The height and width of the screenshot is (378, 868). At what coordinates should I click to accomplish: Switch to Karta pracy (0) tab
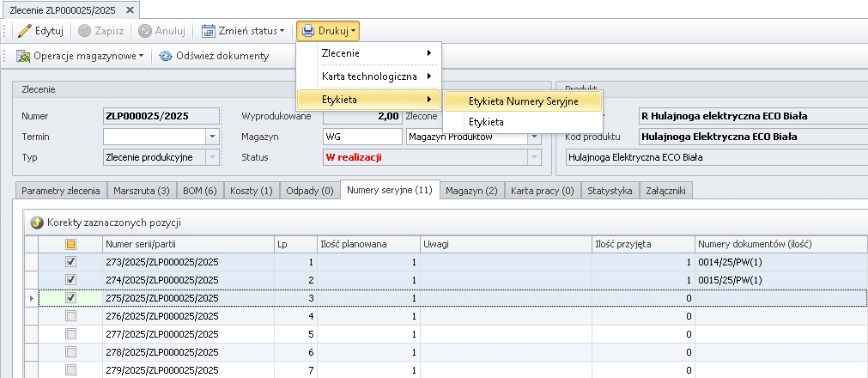click(543, 191)
